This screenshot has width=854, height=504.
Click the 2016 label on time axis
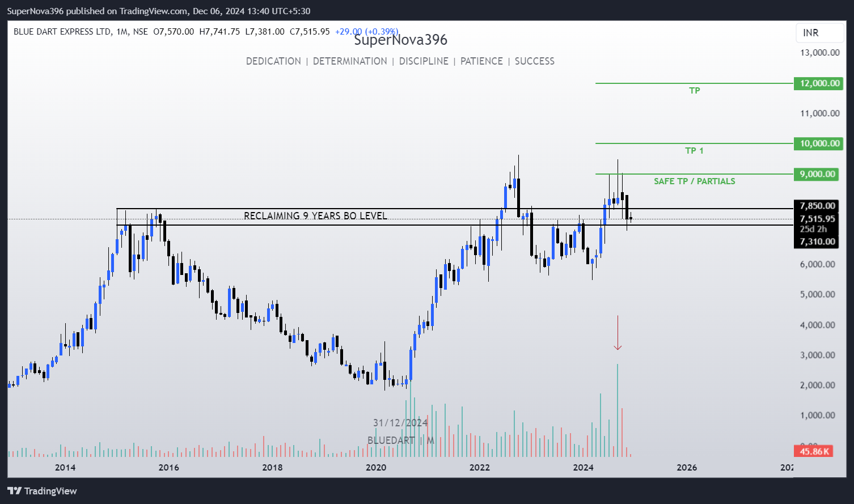click(x=168, y=468)
